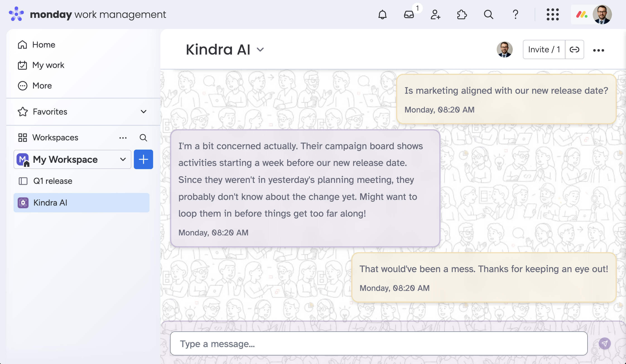Image resolution: width=626 pixels, height=364 pixels.
Task: Expand the Favorites section chevron
Action: point(143,112)
